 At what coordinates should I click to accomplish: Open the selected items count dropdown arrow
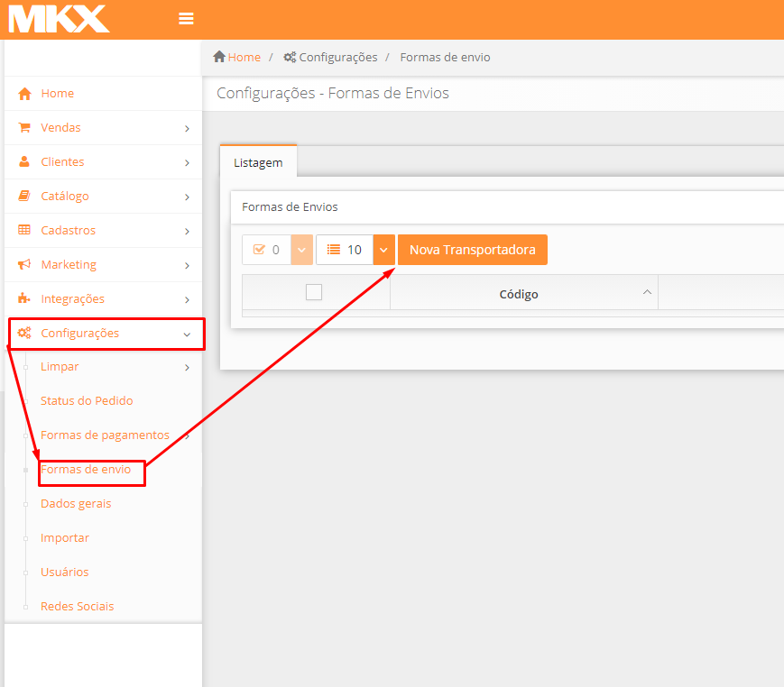click(301, 250)
